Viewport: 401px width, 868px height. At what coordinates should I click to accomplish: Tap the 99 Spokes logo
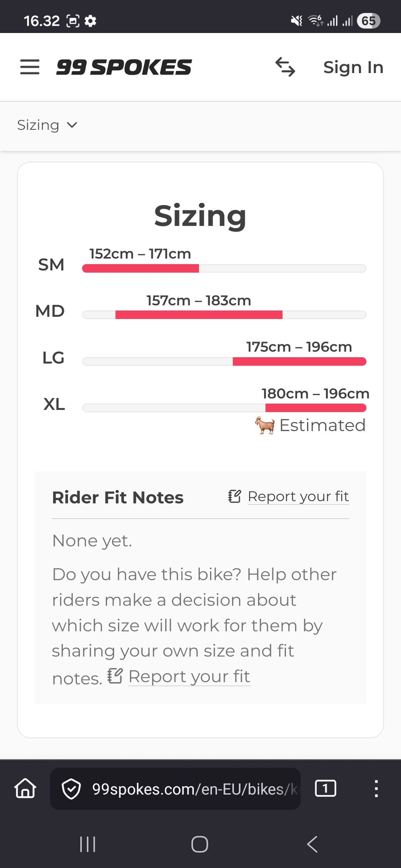124,67
